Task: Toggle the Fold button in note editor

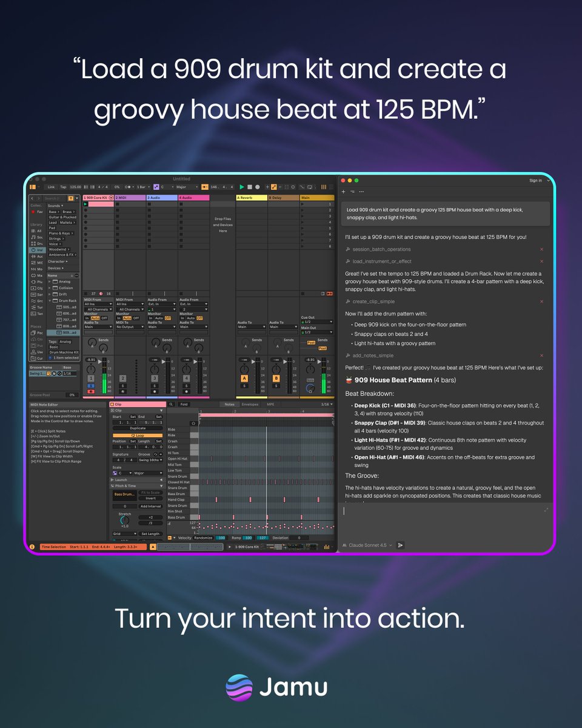Action: (x=184, y=404)
